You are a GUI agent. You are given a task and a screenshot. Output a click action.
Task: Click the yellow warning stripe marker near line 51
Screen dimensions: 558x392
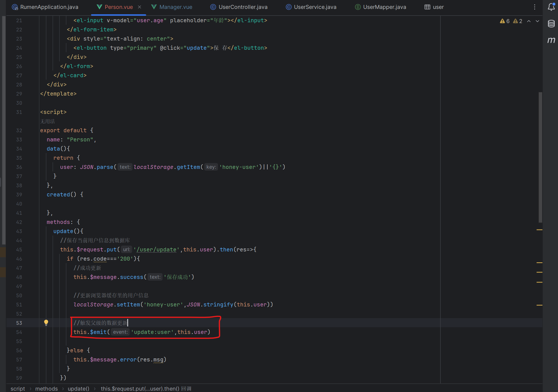[539, 305]
